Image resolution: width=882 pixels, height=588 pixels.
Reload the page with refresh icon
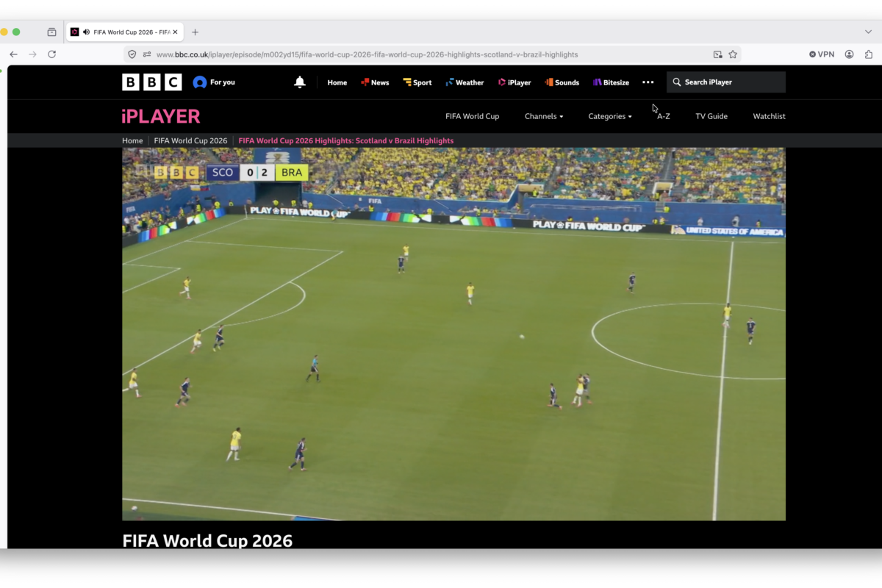point(51,54)
